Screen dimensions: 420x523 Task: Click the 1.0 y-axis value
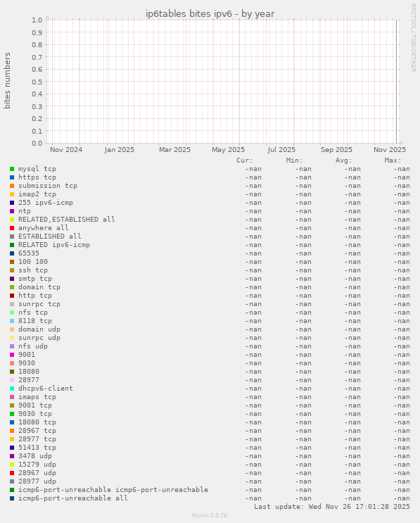click(x=37, y=20)
